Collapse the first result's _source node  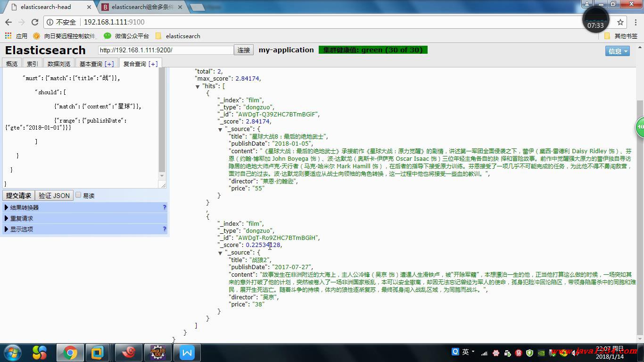click(x=220, y=130)
